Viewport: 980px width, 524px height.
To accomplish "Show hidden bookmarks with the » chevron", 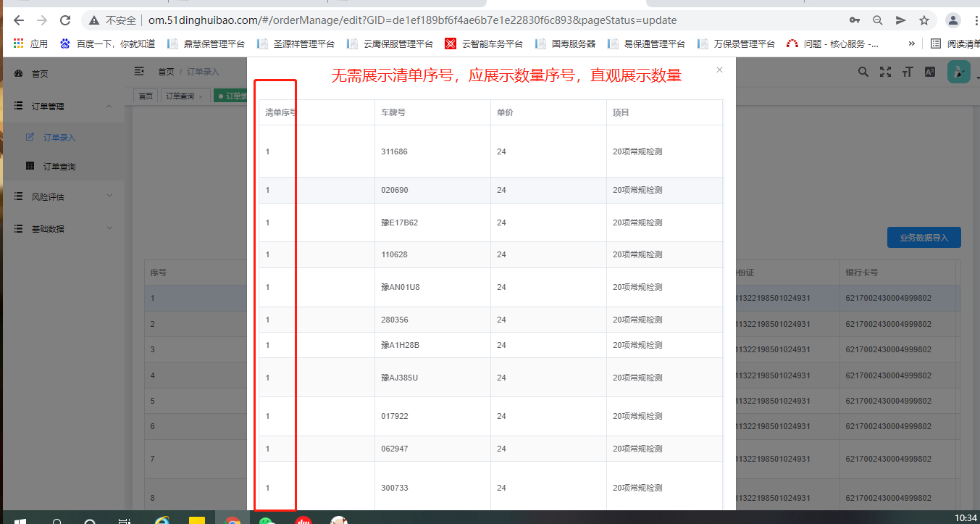I will click(911, 43).
